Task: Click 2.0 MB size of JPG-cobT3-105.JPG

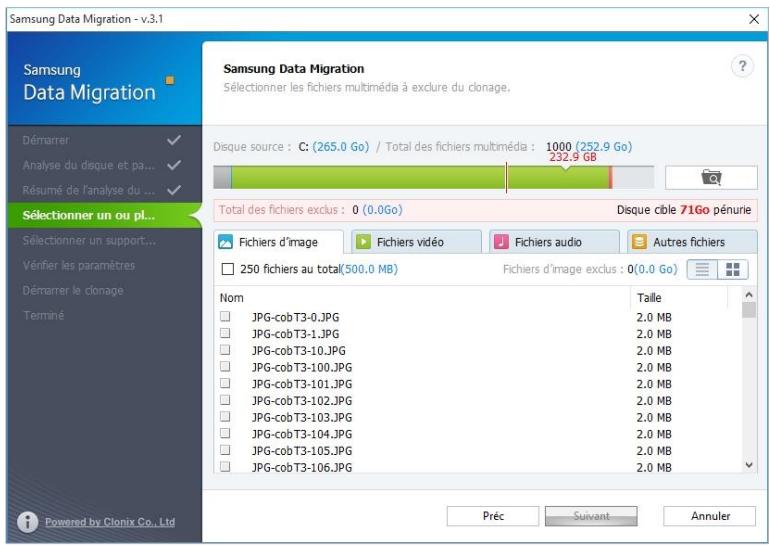Action: [654, 451]
